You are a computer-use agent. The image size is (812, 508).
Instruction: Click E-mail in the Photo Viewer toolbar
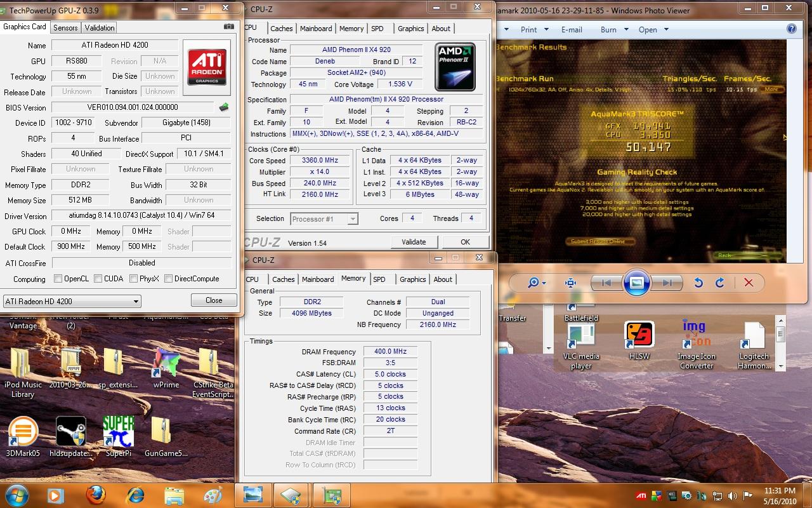pos(572,30)
